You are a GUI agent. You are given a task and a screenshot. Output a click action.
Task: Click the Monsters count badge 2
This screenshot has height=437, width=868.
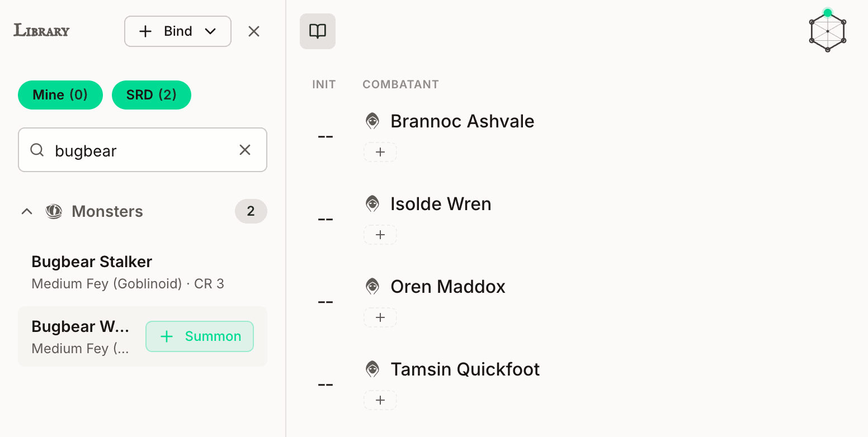[x=251, y=211]
